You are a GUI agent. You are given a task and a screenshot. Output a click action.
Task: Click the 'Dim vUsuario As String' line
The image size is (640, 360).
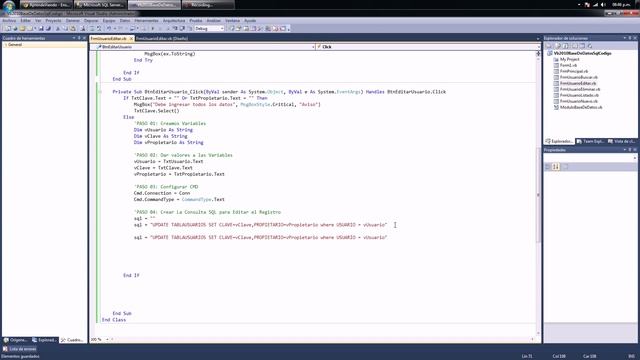[163, 130]
